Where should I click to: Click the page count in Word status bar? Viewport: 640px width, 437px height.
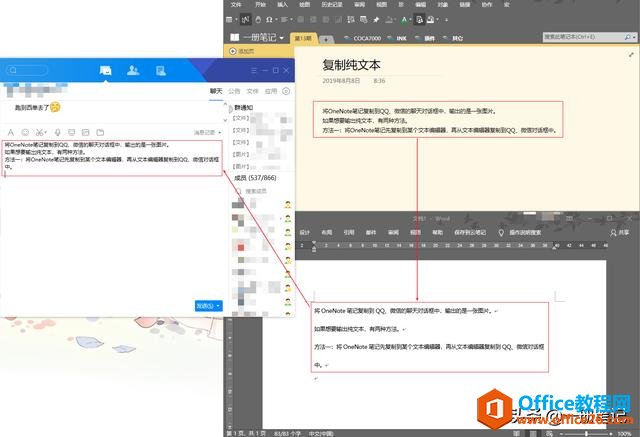click(246, 433)
